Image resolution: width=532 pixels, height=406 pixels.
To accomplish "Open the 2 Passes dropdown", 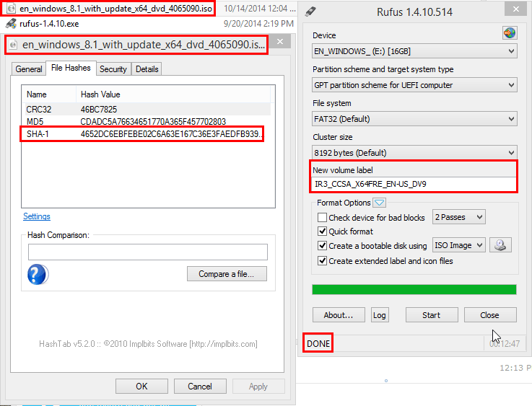I will (x=458, y=217).
